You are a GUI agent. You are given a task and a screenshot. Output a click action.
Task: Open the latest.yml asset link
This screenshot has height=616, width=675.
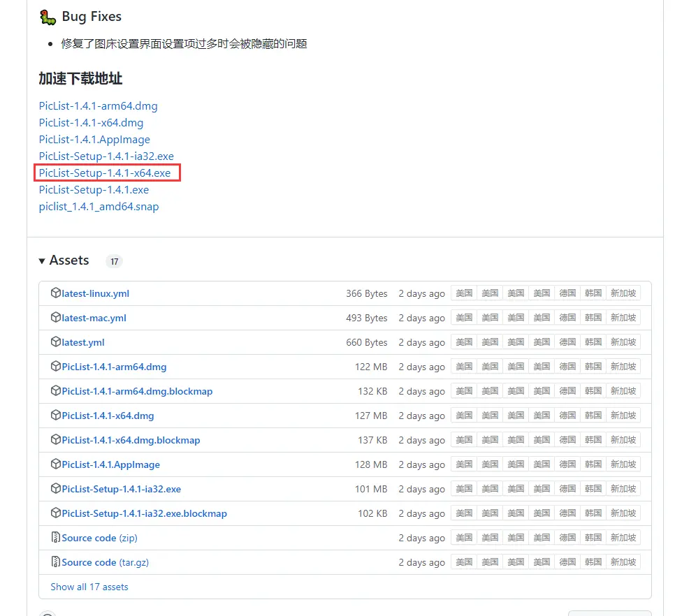pos(83,342)
